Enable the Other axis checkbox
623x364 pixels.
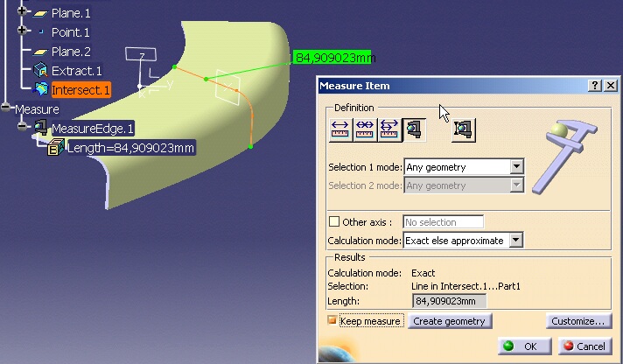point(333,222)
